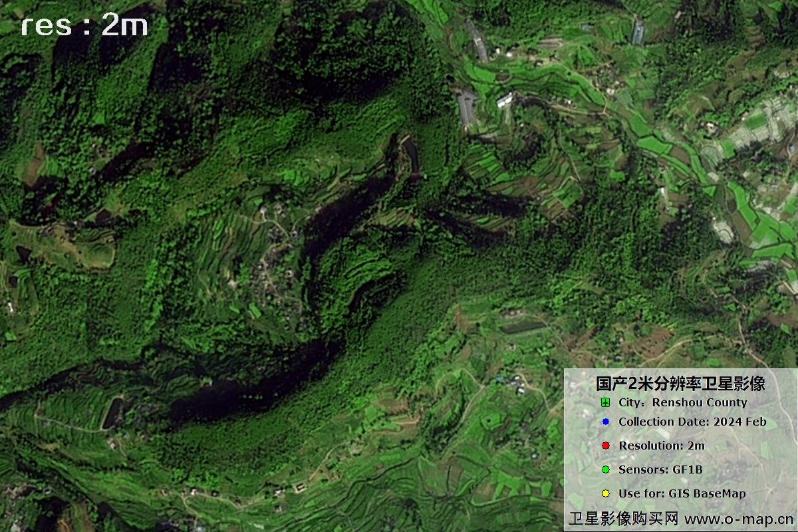Select the 'Collection Date: 2024 Feb' entry
The width and height of the screenshot is (798, 532).
click(692, 422)
